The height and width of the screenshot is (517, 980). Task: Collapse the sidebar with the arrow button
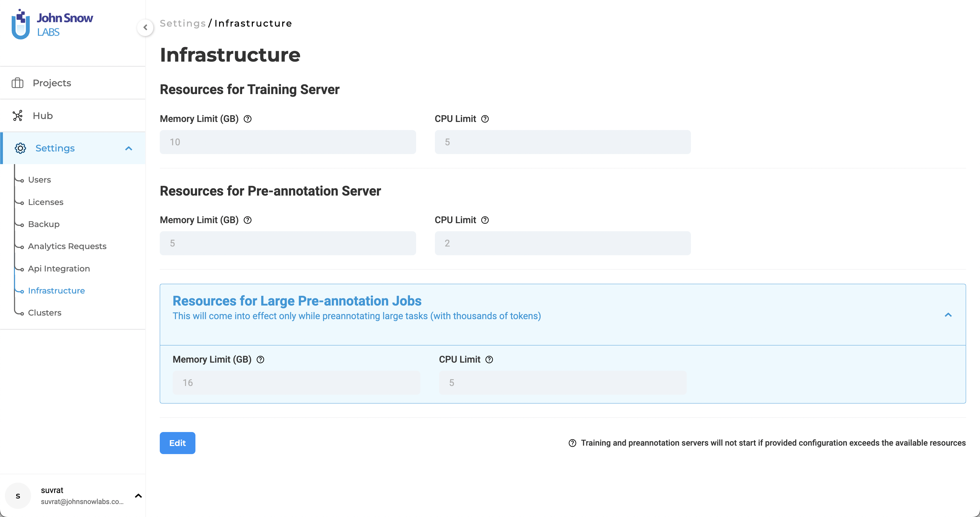point(145,28)
